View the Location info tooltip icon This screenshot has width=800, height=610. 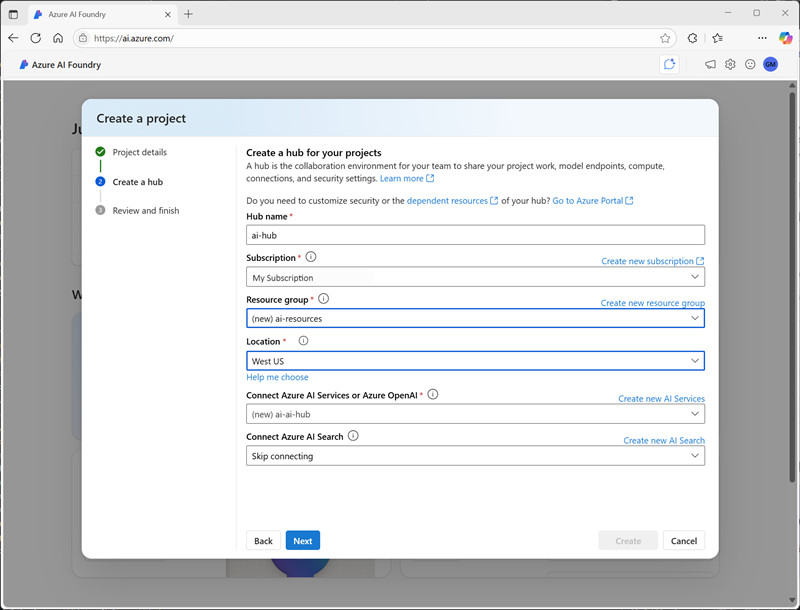[303, 340]
